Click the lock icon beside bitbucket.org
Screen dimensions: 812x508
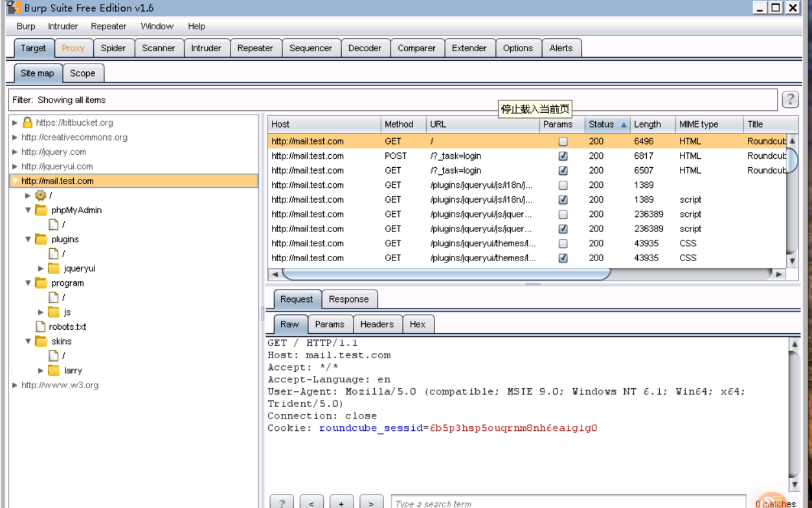pos(27,122)
